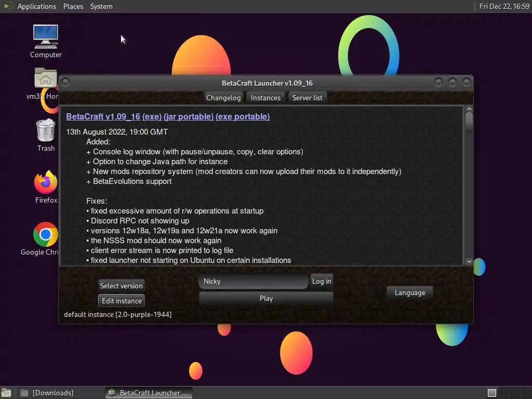This screenshot has width=532, height=399.
Task: Click the Log in button
Action: 321,281
